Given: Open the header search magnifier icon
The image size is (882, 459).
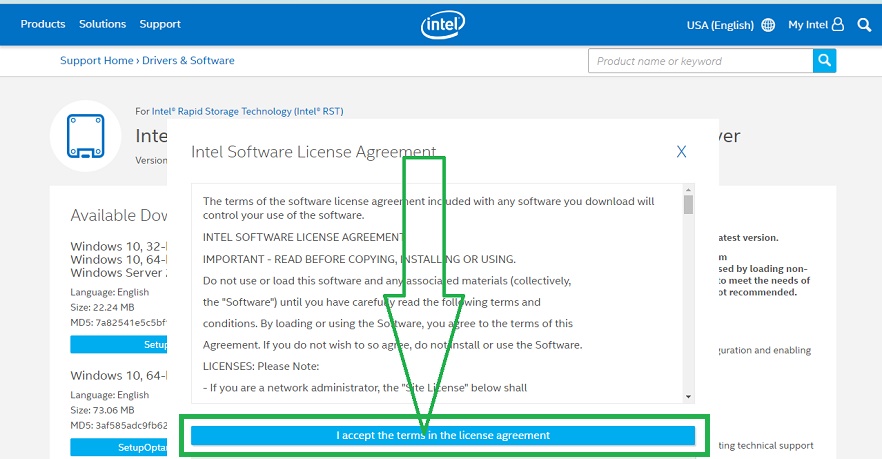Looking at the screenshot, I should (x=864, y=25).
